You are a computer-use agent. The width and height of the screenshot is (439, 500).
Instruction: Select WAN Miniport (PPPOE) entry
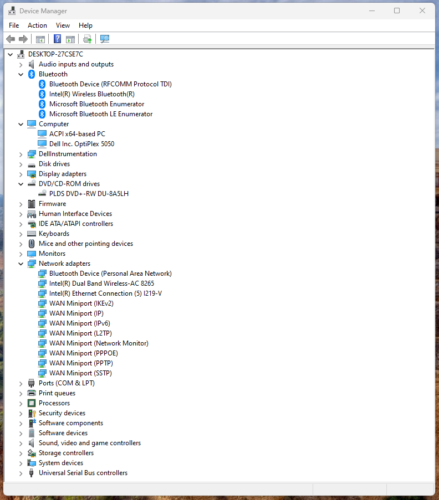(x=84, y=353)
